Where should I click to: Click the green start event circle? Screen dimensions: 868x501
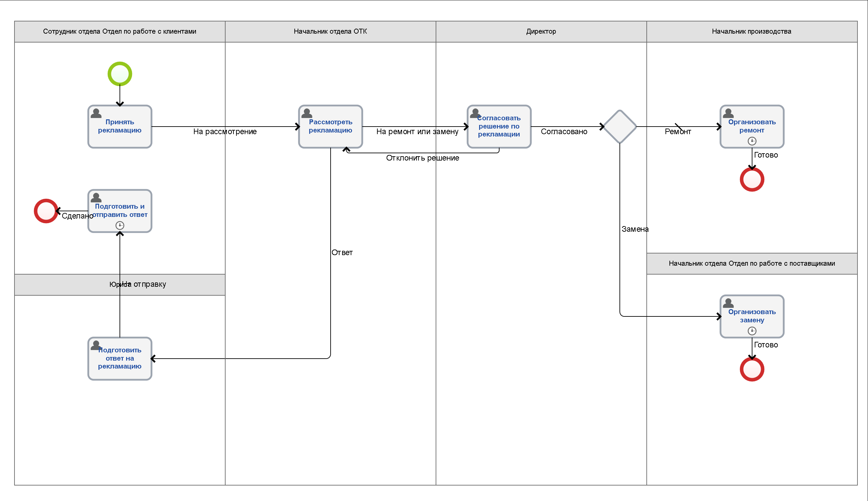click(120, 74)
